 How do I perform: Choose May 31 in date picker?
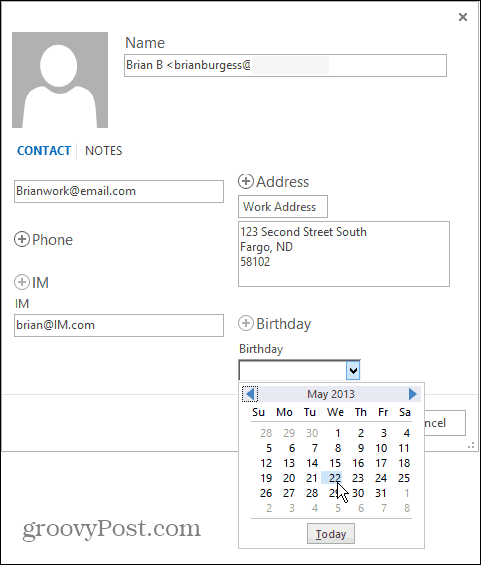(x=381, y=493)
